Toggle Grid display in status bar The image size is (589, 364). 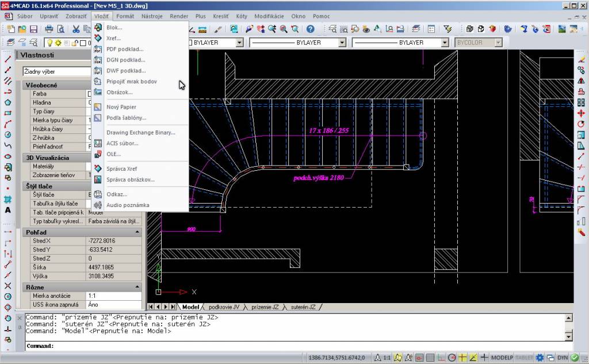430,358
